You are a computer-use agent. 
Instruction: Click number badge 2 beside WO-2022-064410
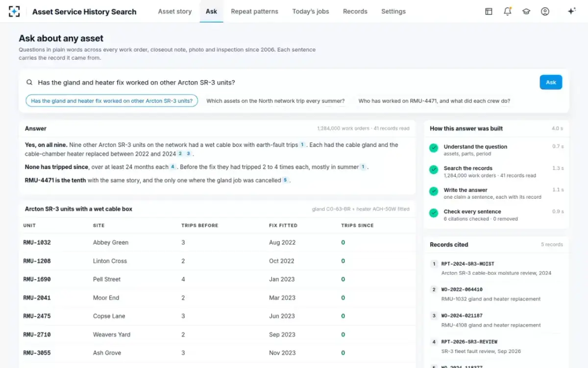[x=434, y=289]
